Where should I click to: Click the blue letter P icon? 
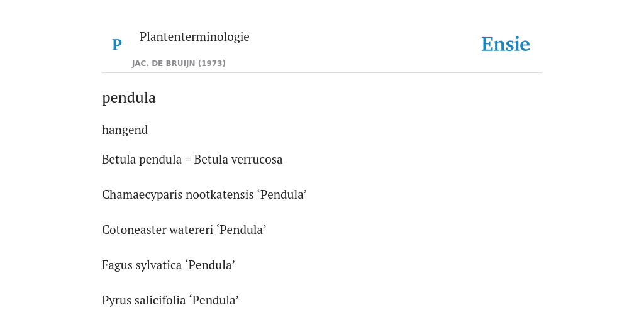(116, 45)
